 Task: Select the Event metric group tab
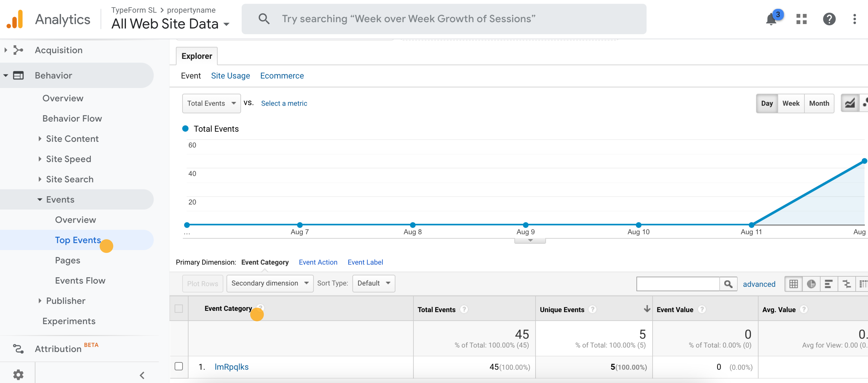[191, 76]
